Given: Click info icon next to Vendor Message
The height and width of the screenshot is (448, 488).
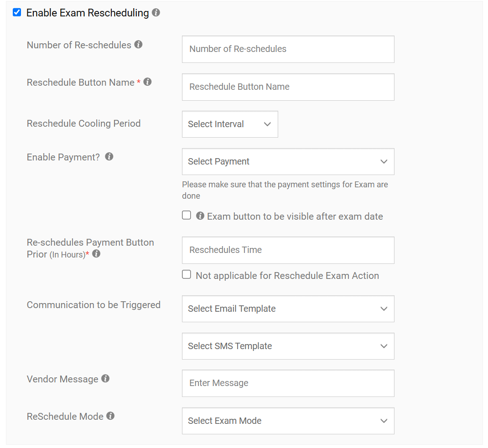Looking at the screenshot, I should tap(105, 378).
